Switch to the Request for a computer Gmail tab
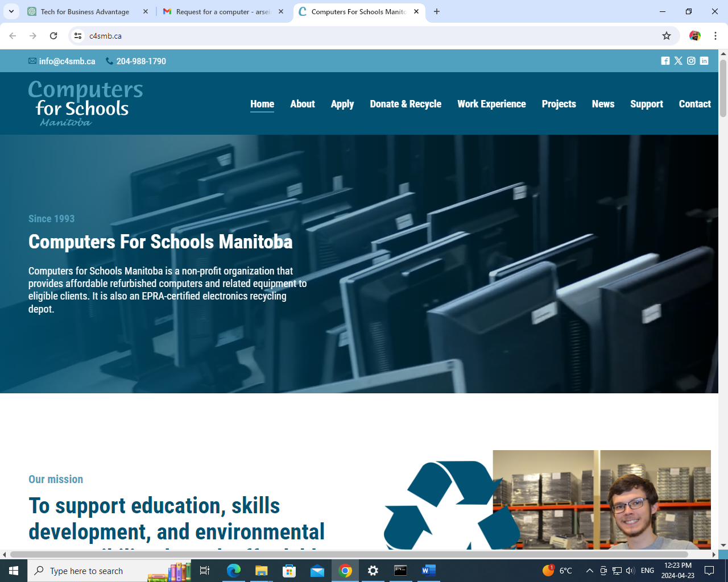Viewport: 728px width, 582px height. tap(223, 11)
